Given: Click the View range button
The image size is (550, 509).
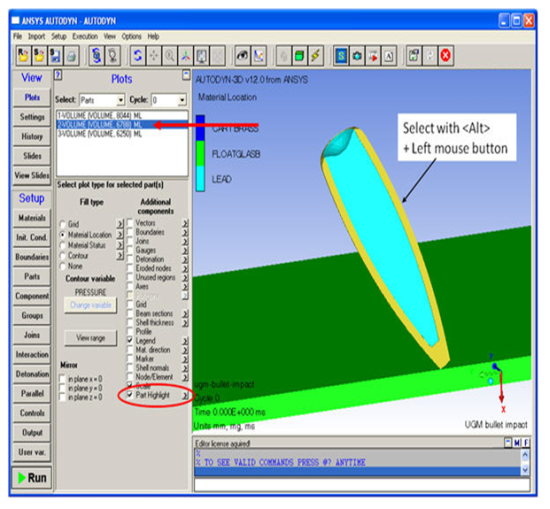Looking at the screenshot, I should click(91, 338).
